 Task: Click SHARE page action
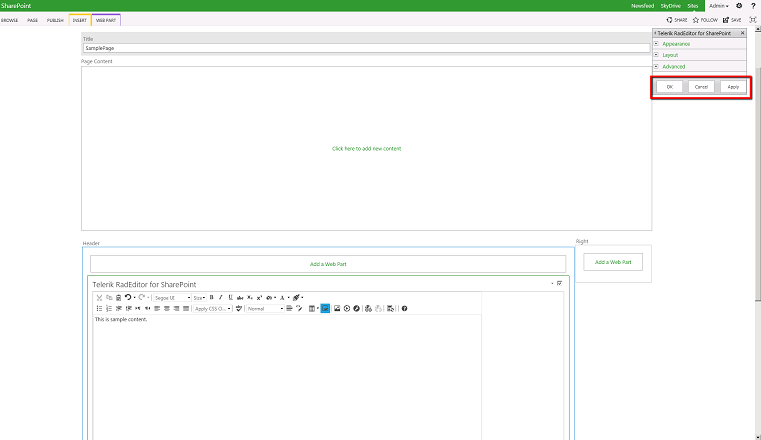(x=677, y=20)
